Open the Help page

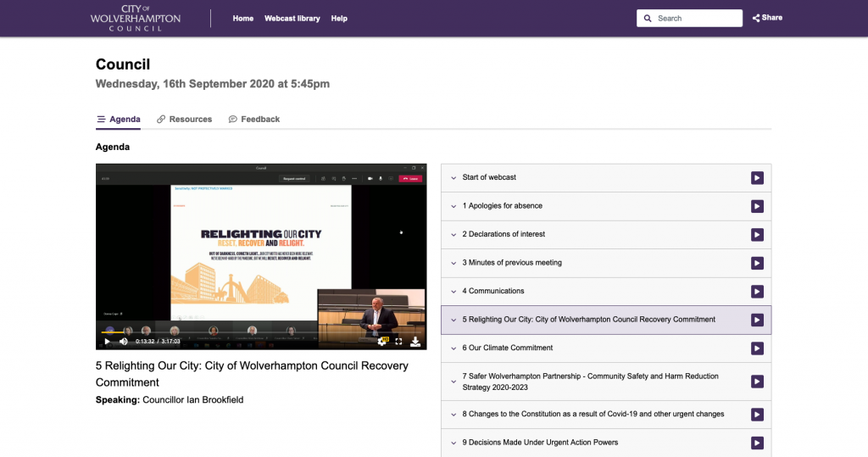[x=339, y=19]
